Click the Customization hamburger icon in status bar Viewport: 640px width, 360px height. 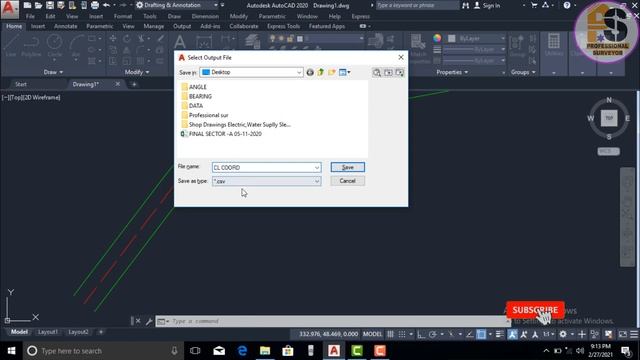(634, 334)
